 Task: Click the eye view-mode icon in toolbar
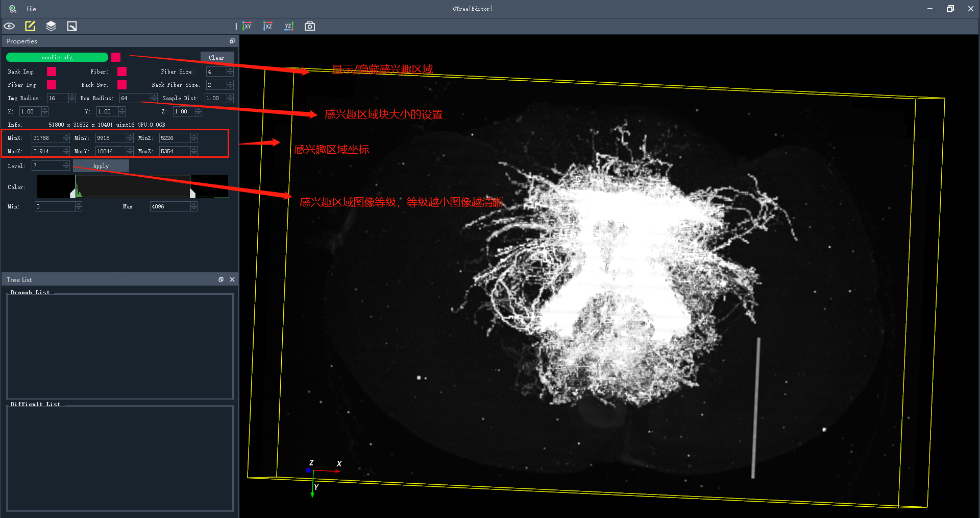[x=9, y=26]
